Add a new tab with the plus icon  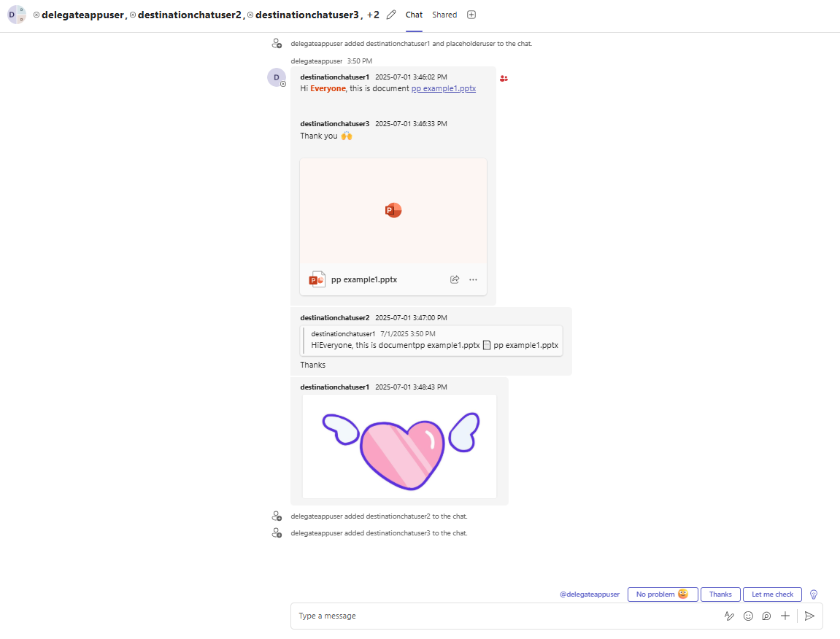click(x=471, y=15)
